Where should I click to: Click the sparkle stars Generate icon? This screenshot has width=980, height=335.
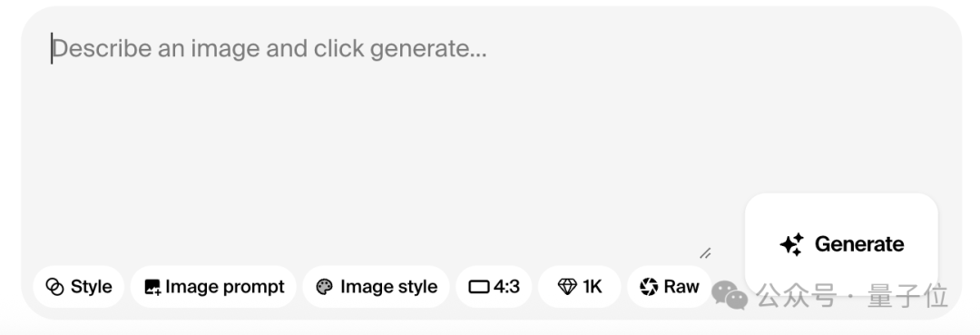pyautogui.click(x=792, y=244)
